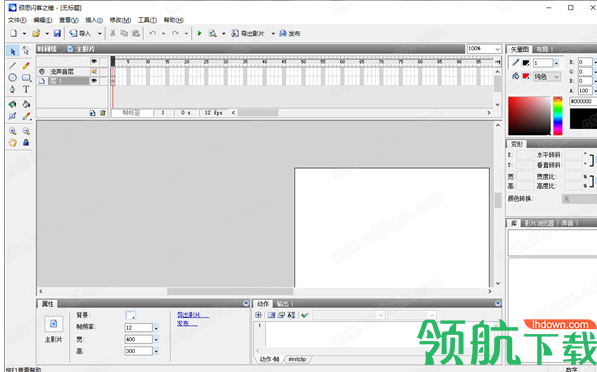Select the Zoom Out tool
This screenshot has height=372, width=597.
[x=26, y=131]
